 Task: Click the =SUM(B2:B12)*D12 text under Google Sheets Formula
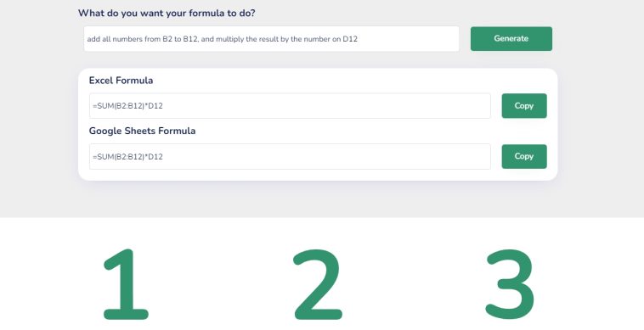point(127,157)
